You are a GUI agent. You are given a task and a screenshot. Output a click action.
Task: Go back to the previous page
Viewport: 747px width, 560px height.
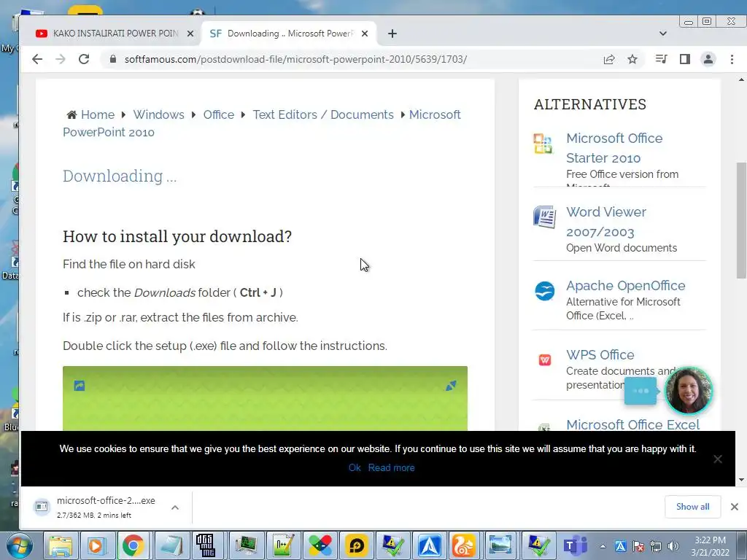point(36,59)
